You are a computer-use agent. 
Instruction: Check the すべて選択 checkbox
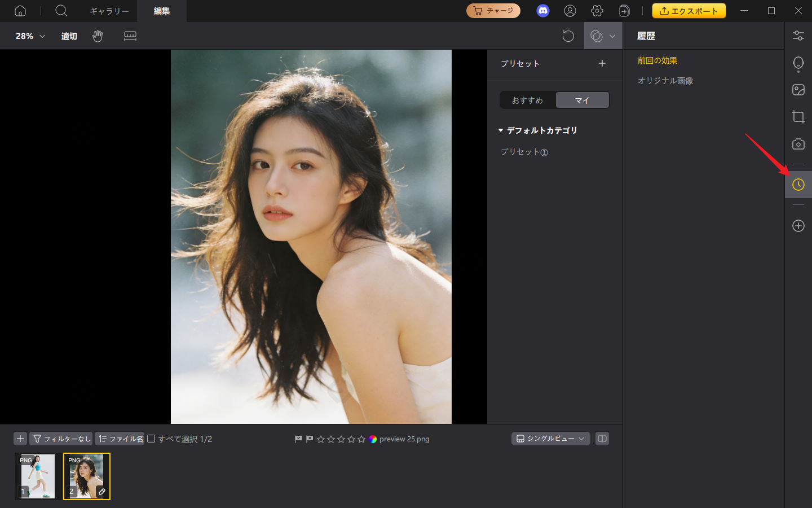151,438
